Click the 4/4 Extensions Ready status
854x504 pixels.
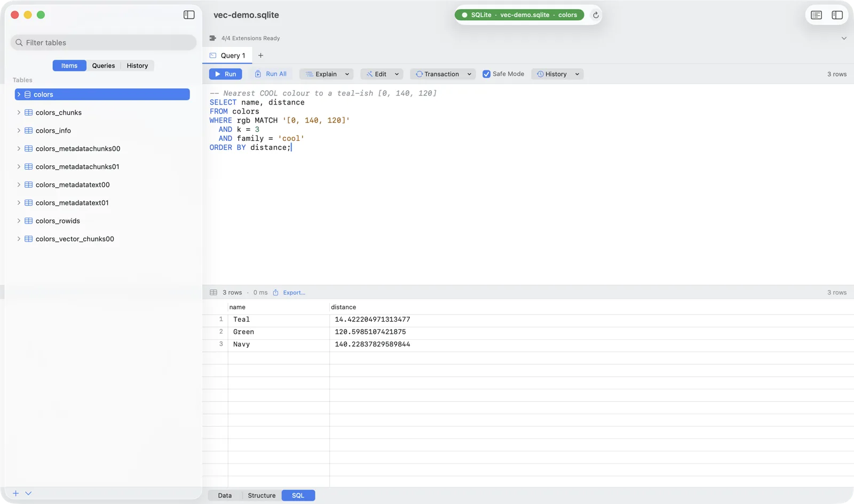[250, 38]
